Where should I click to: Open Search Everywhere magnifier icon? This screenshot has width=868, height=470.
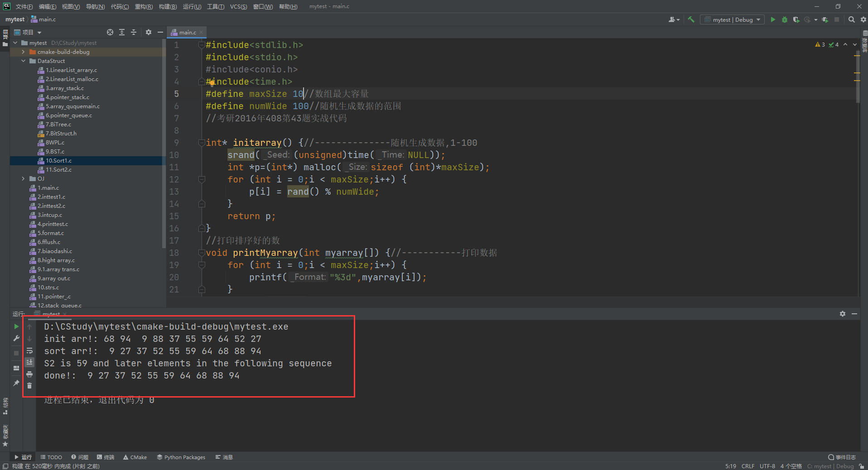click(x=852, y=19)
